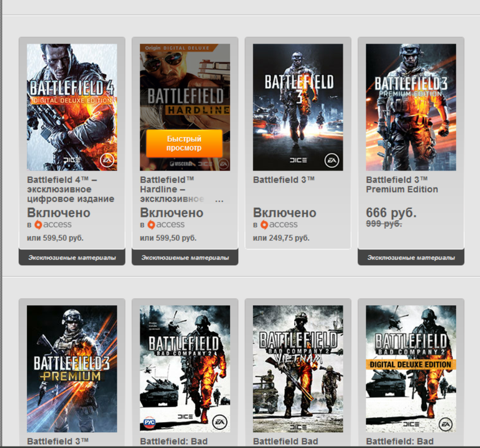Image resolution: width=480 pixels, height=448 pixels.
Task: Click the 'Быстрый просмотр' quick view button
Action: [x=184, y=143]
